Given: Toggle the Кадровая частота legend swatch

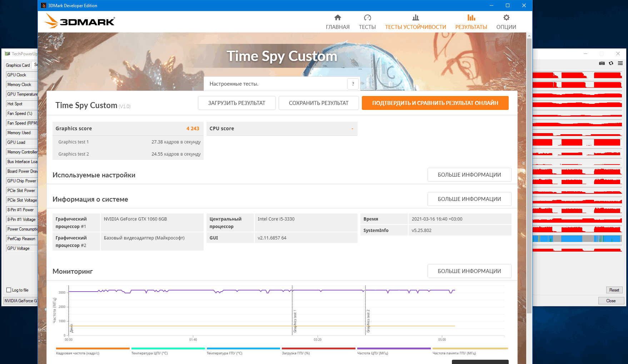Looking at the screenshot, I should 93,348.
